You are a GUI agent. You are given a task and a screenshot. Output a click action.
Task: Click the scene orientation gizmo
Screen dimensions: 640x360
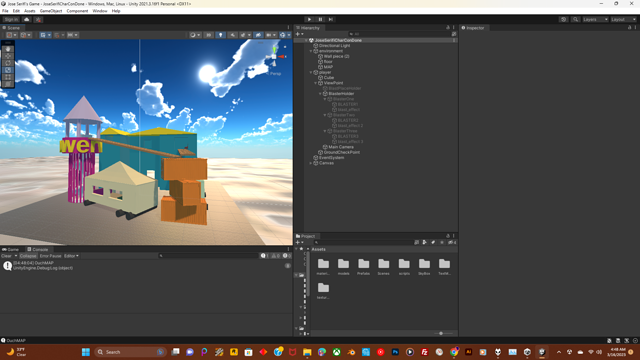[275, 56]
